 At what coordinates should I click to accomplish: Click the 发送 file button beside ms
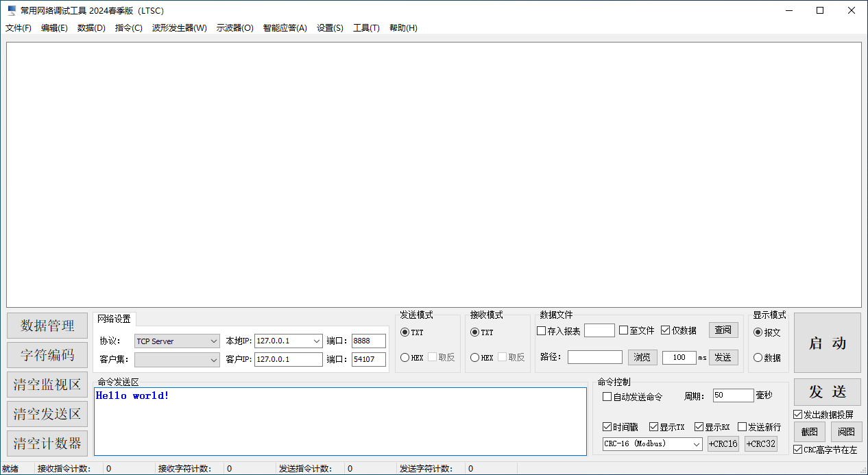pyautogui.click(x=723, y=357)
